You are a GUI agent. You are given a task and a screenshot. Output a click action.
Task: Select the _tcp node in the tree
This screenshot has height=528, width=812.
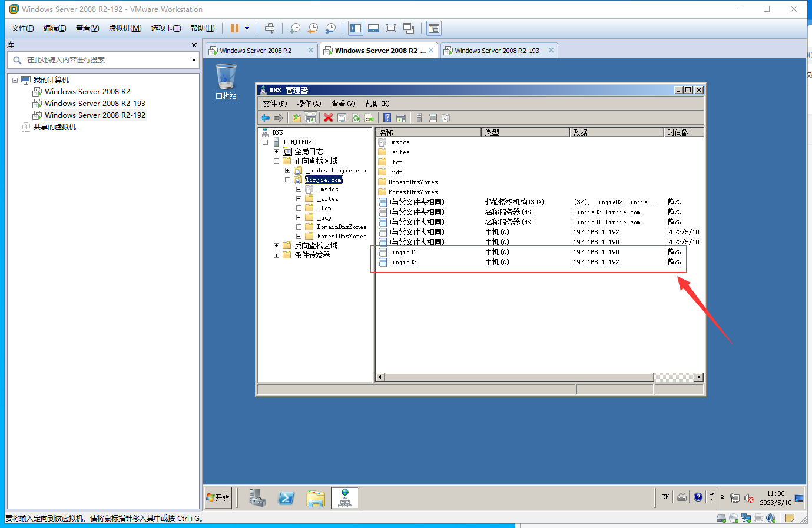[x=324, y=208]
